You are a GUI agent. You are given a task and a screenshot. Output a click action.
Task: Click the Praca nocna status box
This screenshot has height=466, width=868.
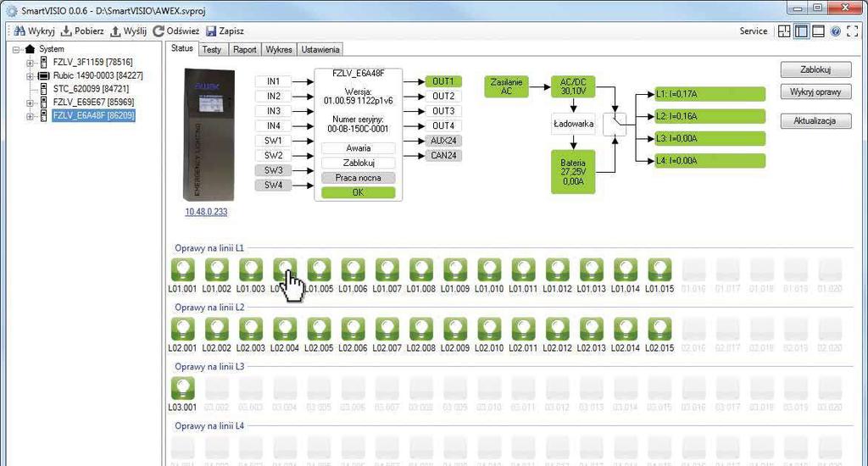tap(359, 178)
